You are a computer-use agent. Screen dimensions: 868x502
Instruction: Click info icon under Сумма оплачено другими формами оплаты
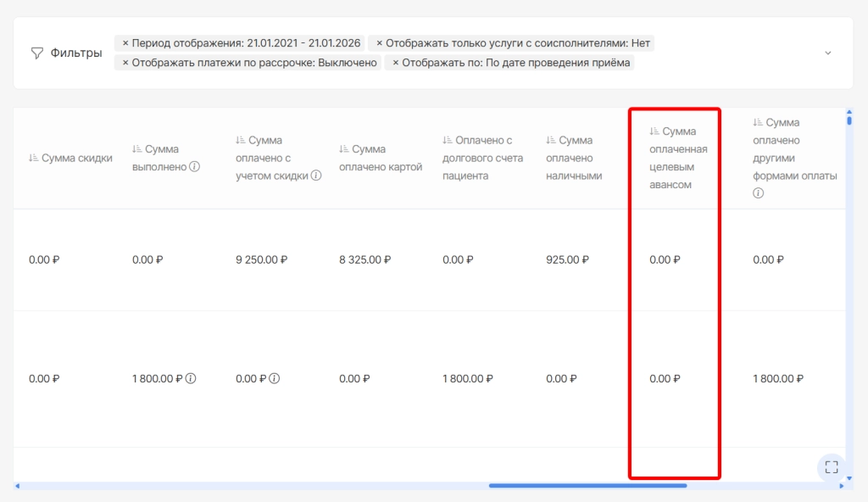(x=758, y=193)
